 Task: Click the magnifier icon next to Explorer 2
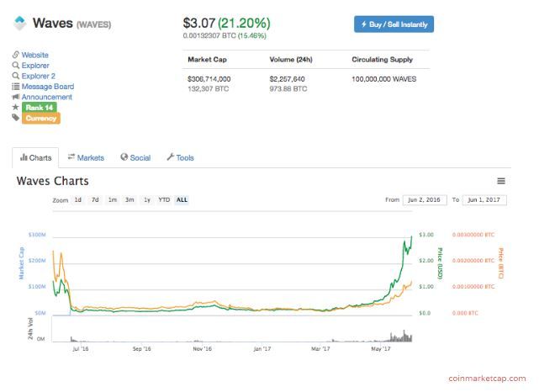16,76
